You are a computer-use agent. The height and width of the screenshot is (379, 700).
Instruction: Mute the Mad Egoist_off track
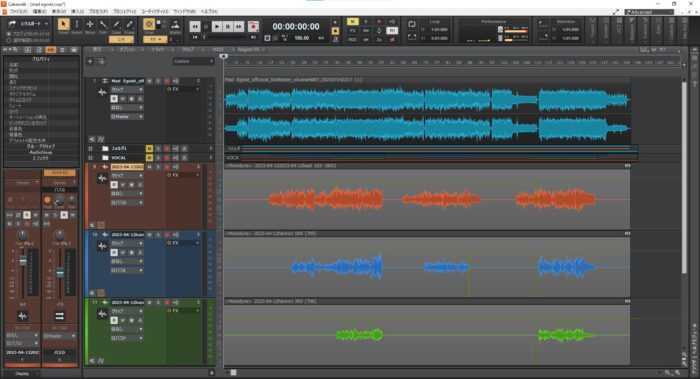coord(149,81)
